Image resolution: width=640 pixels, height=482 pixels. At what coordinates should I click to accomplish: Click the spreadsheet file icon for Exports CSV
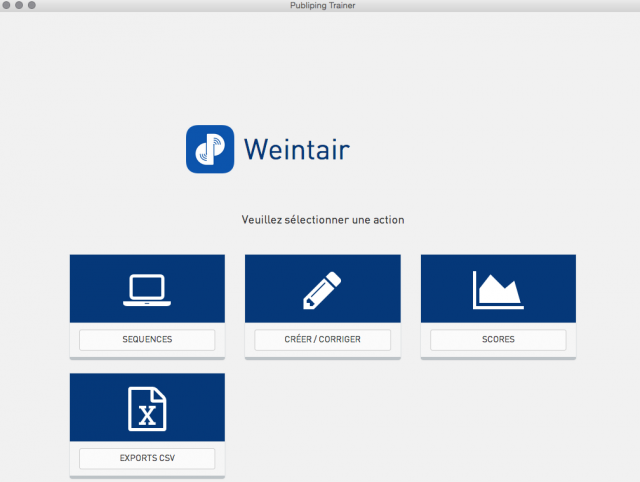coord(147,408)
